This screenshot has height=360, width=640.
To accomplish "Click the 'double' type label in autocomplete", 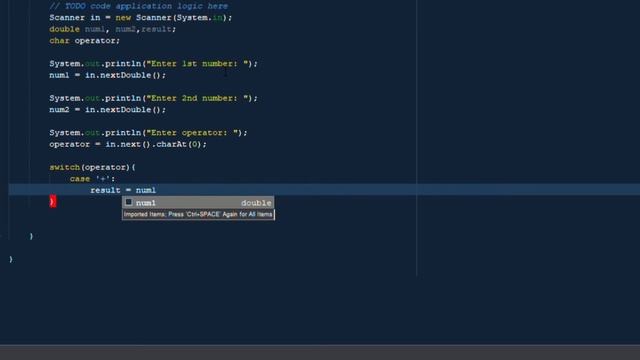I will click(x=256, y=203).
